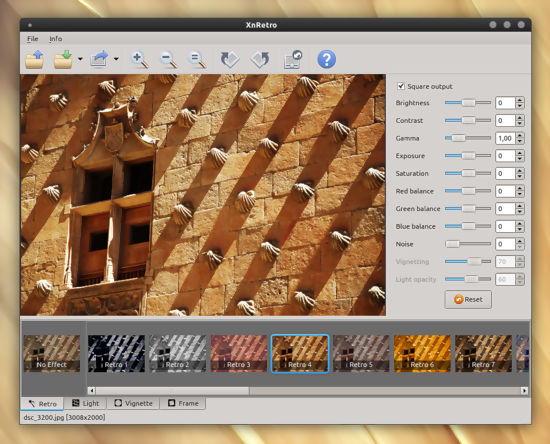
Task: Open Help with the blue question mark
Action: [x=327, y=59]
